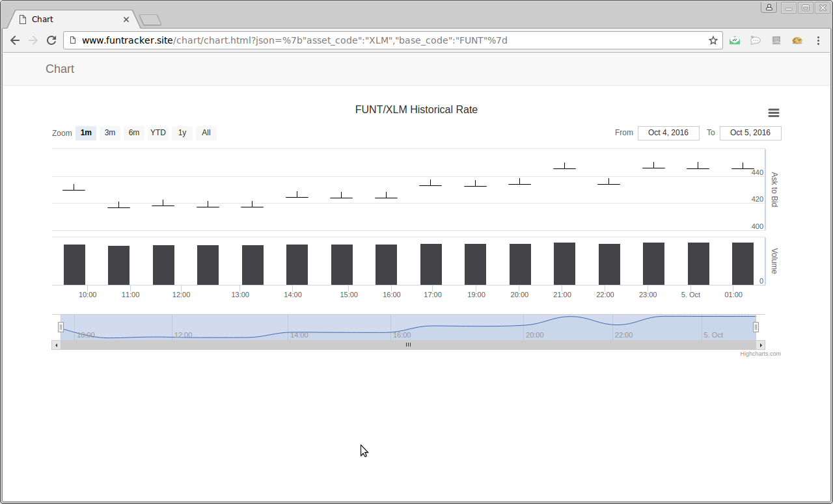Click the green checkmark extension icon
The height and width of the screenshot is (504, 833).
point(735,40)
